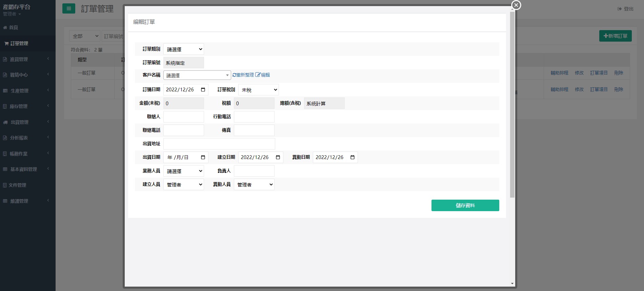Image resolution: width=644 pixels, height=291 pixels.
Task: Close the edit order dialog with the X icon
Action: click(516, 5)
